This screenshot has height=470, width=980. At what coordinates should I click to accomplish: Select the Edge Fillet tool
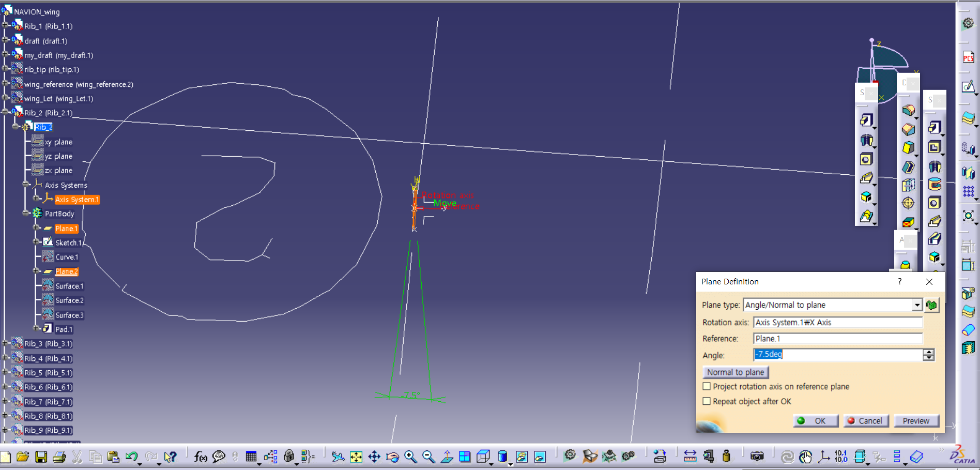pyautogui.click(x=908, y=110)
